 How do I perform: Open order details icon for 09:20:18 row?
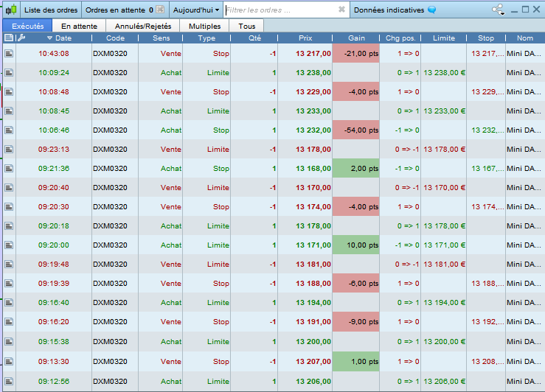click(9, 225)
